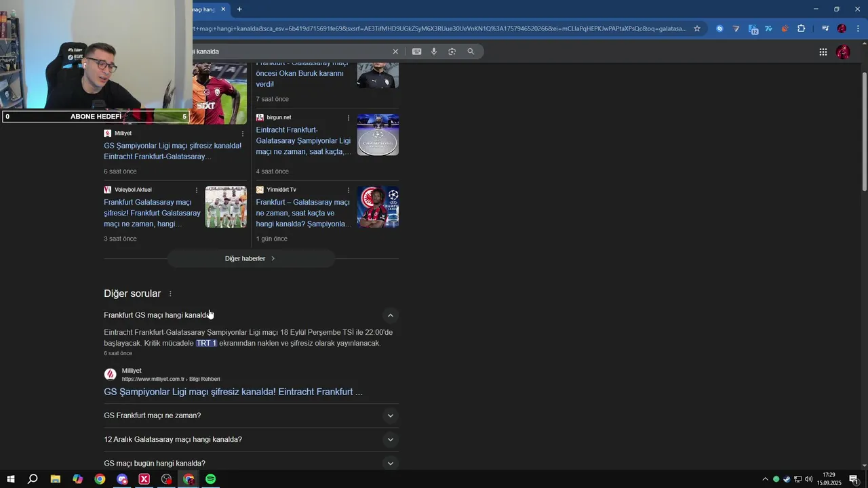Open the volume control in system tray
Image resolution: width=868 pixels, height=488 pixels.
point(808,479)
